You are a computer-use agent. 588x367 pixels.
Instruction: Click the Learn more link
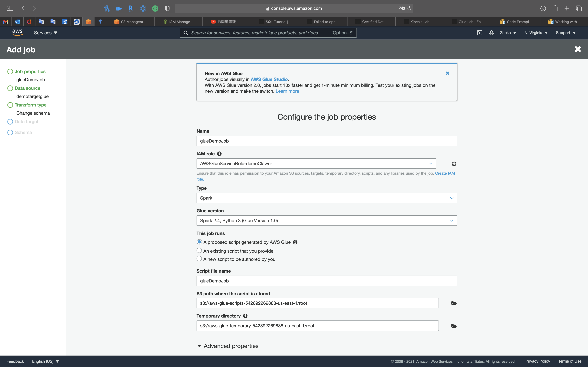(x=287, y=91)
